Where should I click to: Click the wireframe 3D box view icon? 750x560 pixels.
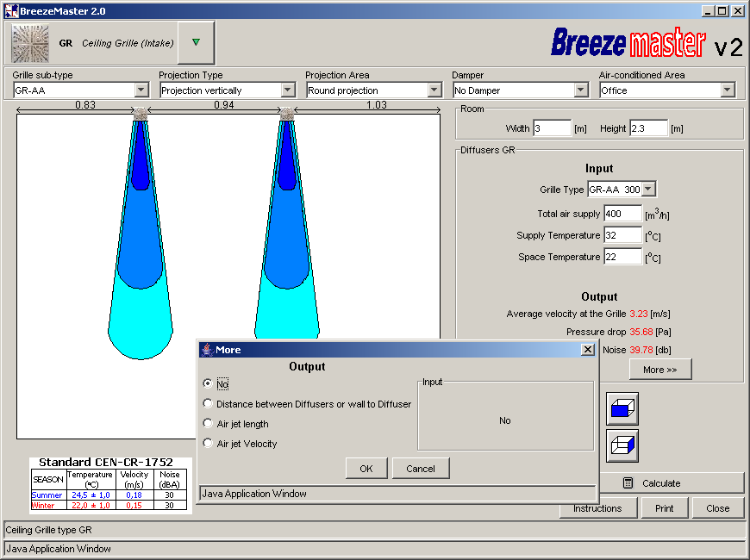pos(622,445)
